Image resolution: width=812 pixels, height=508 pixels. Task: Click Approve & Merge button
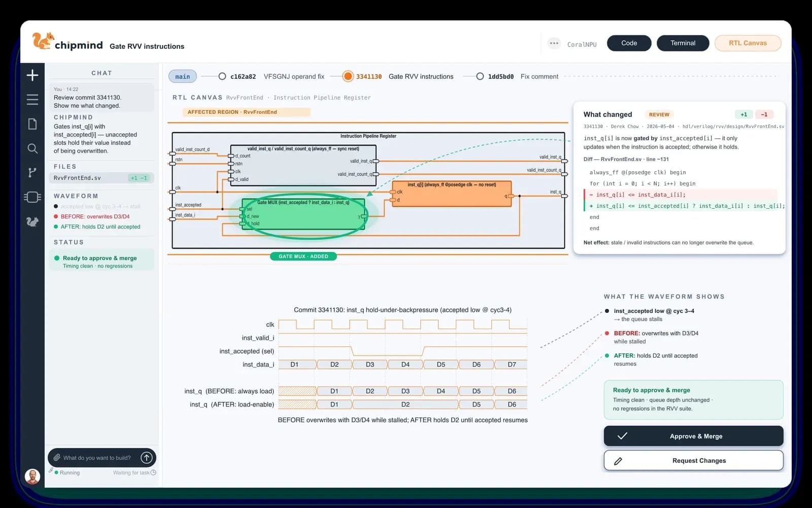tap(693, 436)
